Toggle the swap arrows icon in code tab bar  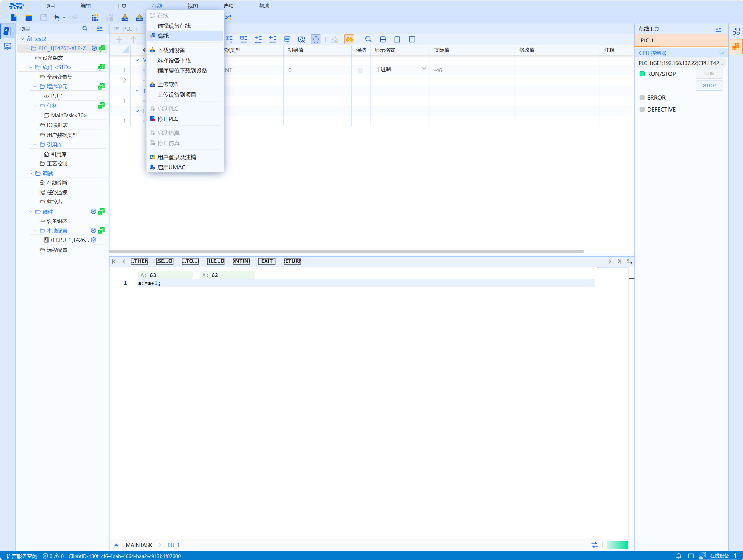629,261
